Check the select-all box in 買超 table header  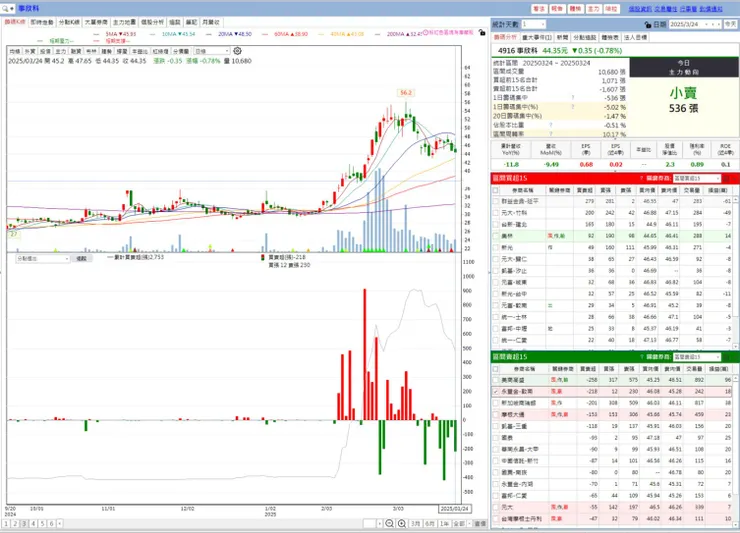496,190
